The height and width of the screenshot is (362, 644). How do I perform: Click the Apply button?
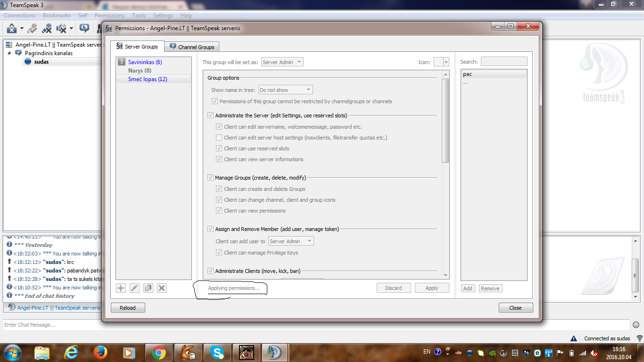(x=432, y=288)
